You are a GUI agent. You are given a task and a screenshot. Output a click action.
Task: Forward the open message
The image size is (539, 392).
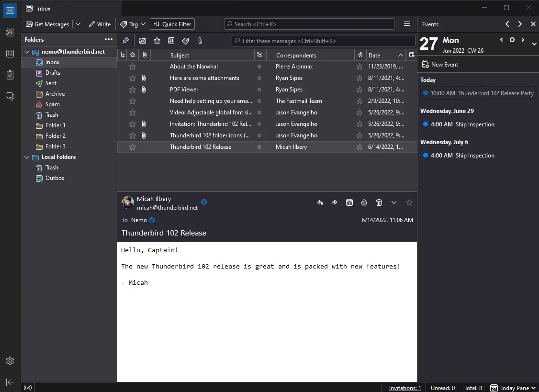[x=335, y=202]
